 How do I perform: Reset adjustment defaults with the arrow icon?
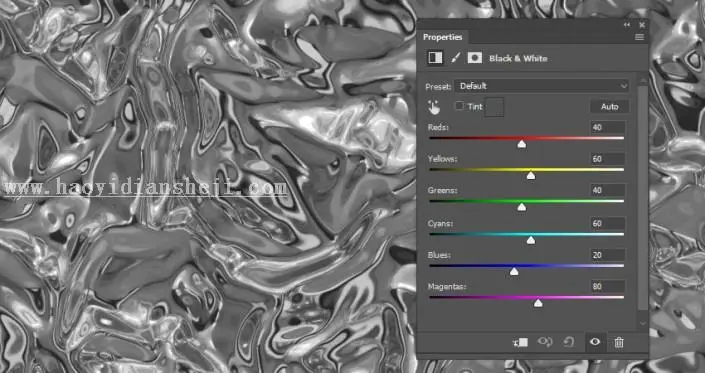click(x=569, y=342)
